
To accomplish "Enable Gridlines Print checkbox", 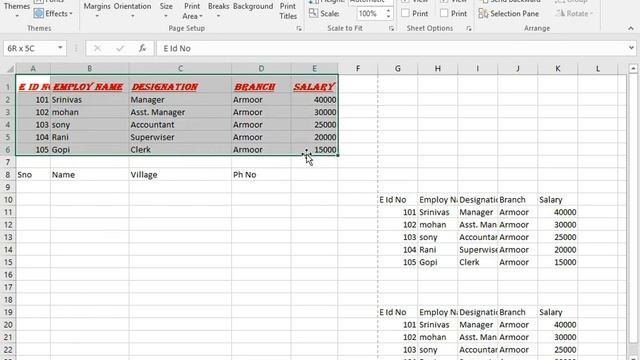I will point(405,13).
